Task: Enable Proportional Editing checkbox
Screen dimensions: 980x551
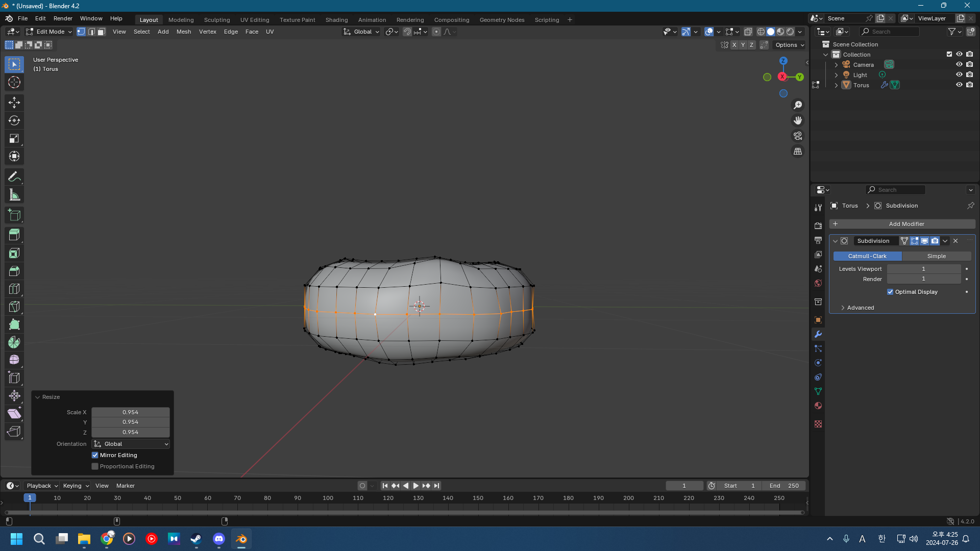Action: coord(95,466)
